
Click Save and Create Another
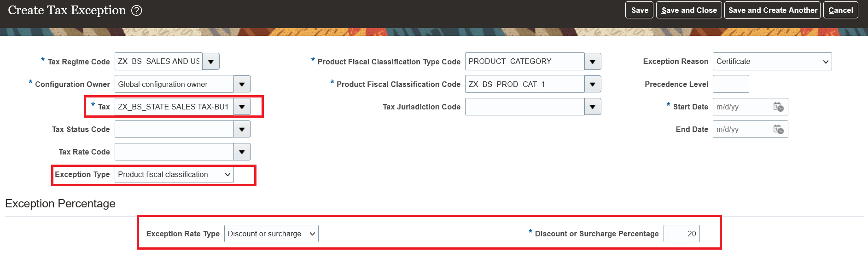772,10
